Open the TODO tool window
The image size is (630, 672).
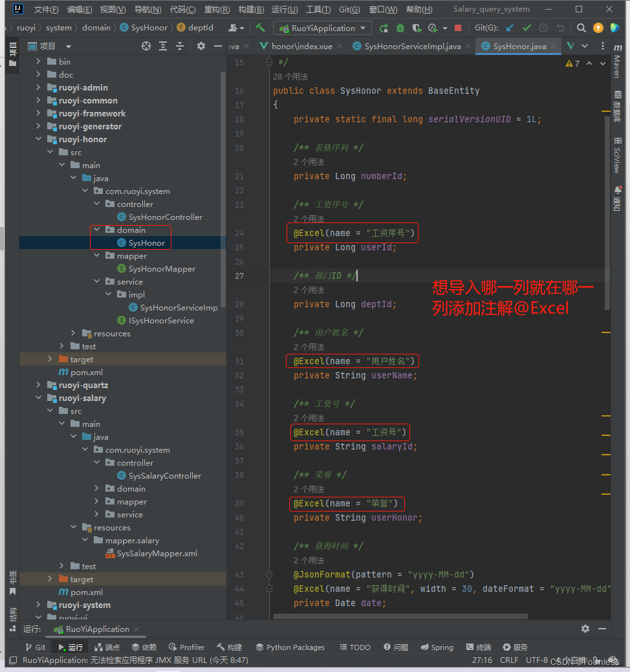pyautogui.click(x=354, y=647)
